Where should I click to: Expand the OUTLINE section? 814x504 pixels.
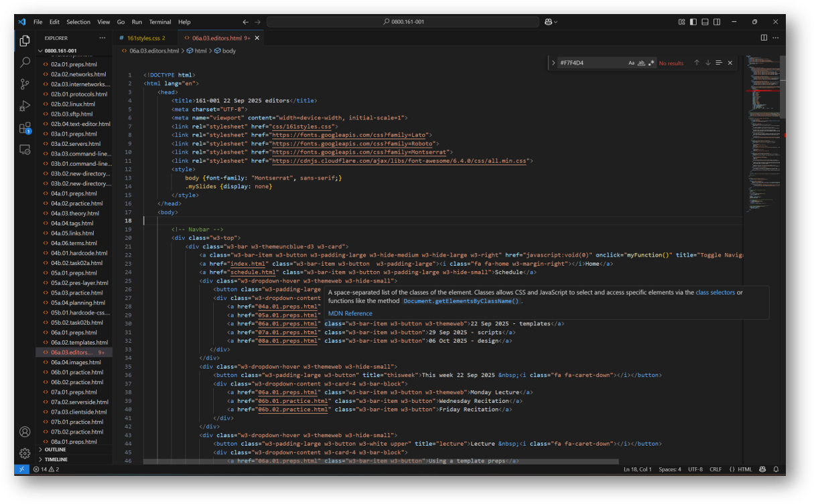pyautogui.click(x=57, y=449)
